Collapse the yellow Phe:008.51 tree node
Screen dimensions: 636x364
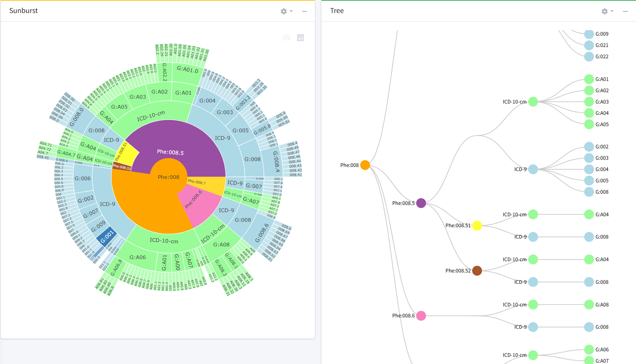(x=477, y=226)
